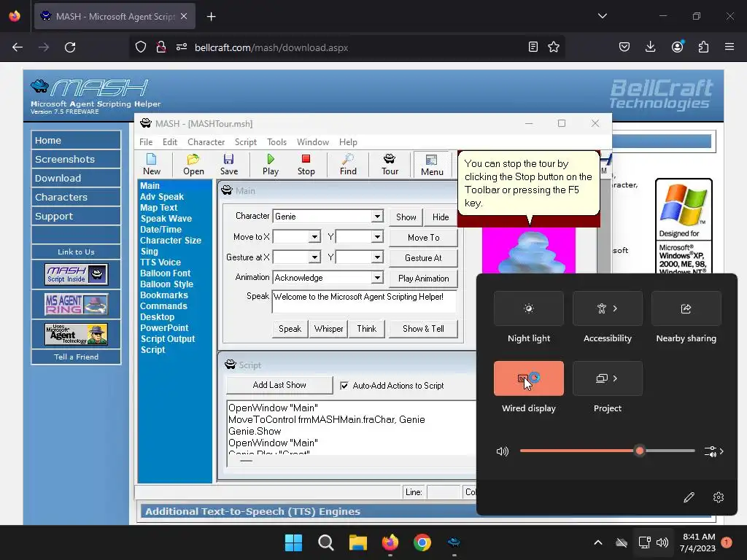
Task: Open a new browser tab
Action: (x=212, y=17)
